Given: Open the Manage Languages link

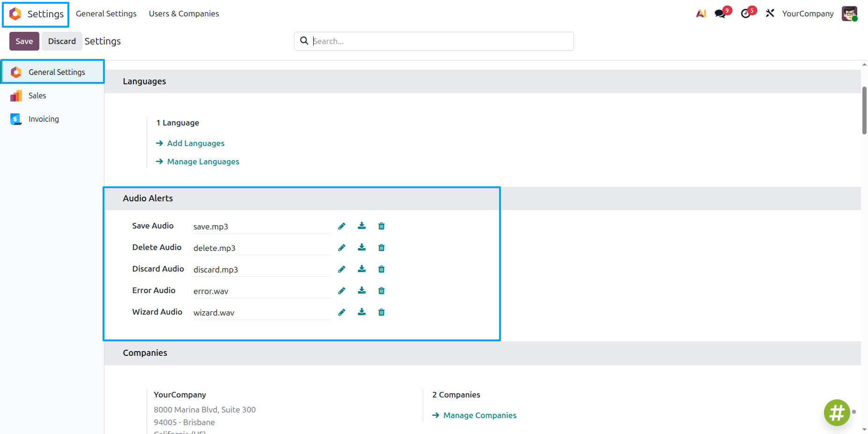Looking at the screenshot, I should (x=203, y=162).
